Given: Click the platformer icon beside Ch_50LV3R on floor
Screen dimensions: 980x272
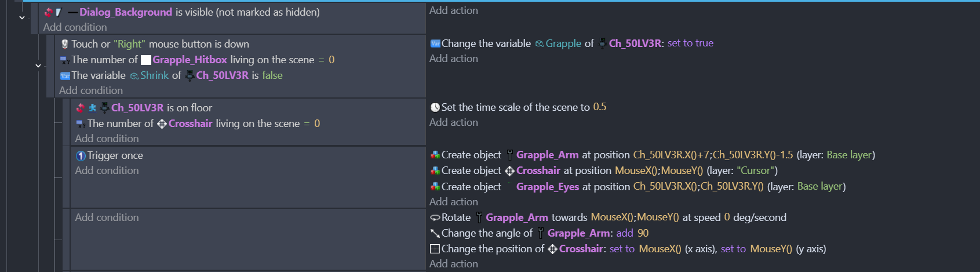Looking at the screenshot, I should click(x=93, y=108).
